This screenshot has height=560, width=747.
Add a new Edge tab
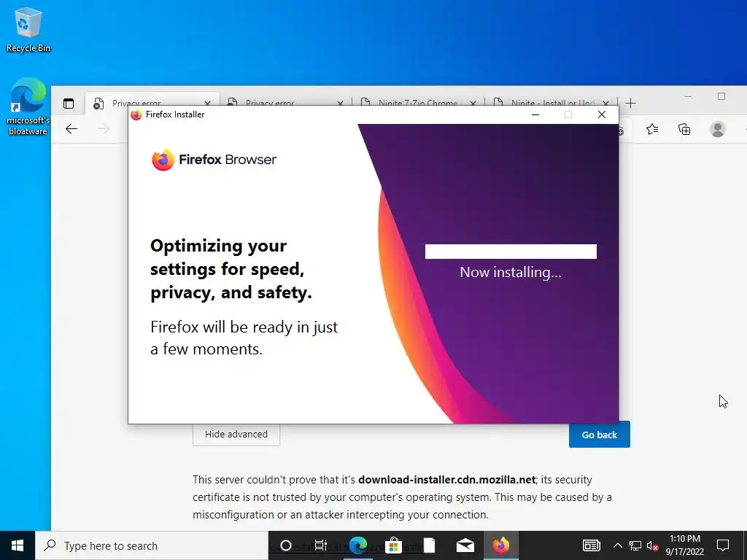[630, 103]
